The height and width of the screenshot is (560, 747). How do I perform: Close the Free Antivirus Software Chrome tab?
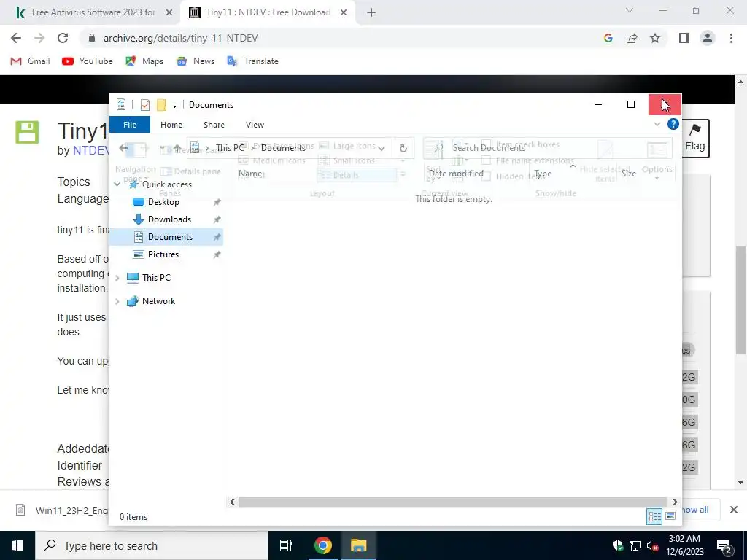tap(169, 12)
